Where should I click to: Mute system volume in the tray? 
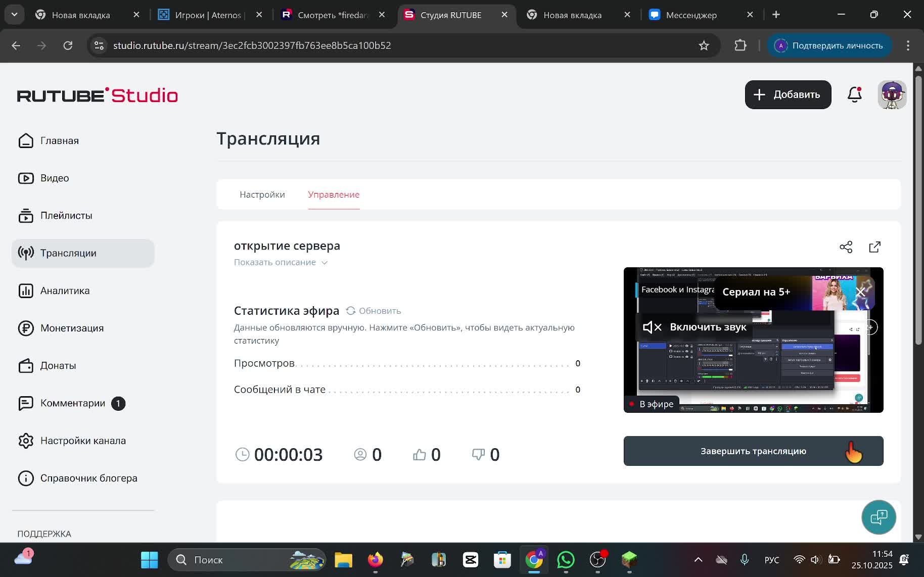815,559
